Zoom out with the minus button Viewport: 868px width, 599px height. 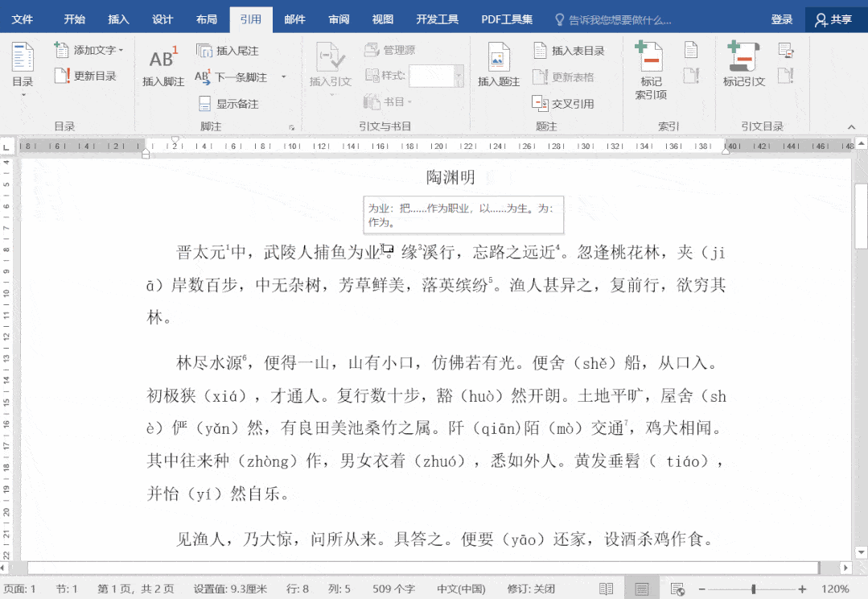click(x=701, y=589)
